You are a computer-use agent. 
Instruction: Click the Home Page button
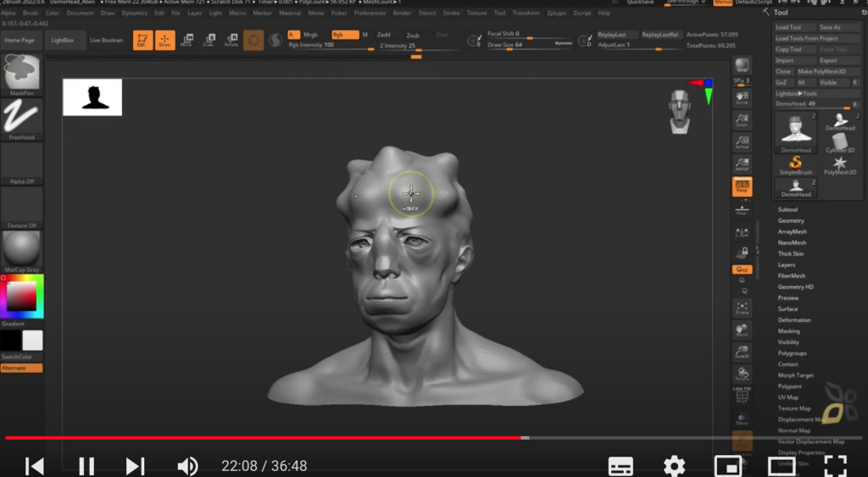click(x=19, y=41)
